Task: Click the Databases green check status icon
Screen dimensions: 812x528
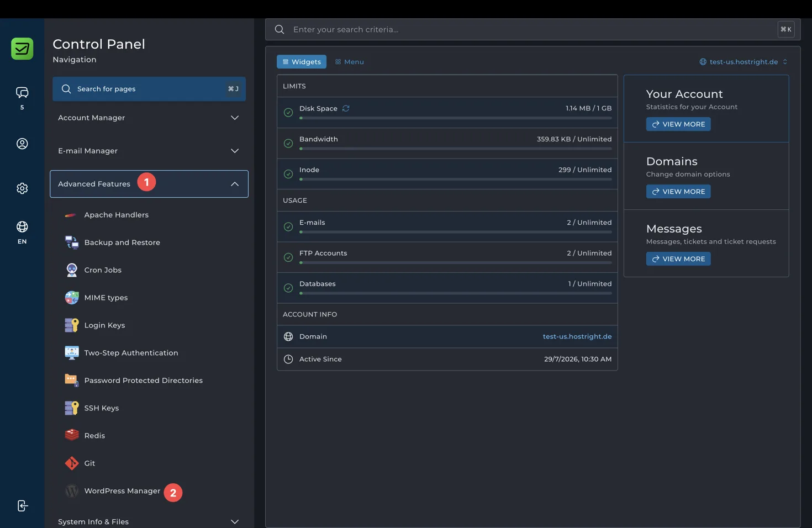Action: click(x=288, y=288)
